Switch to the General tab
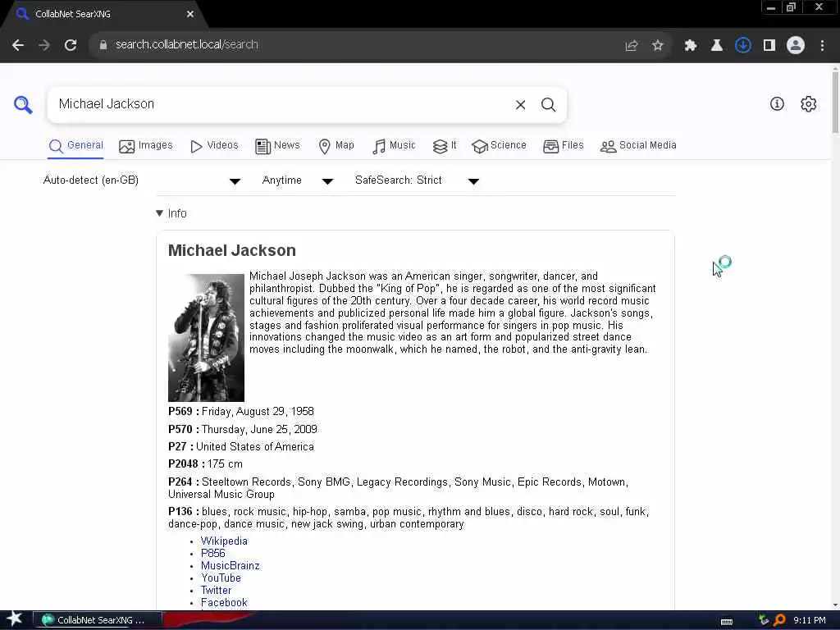This screenshot has height=630, width=840. click(75, 146)
